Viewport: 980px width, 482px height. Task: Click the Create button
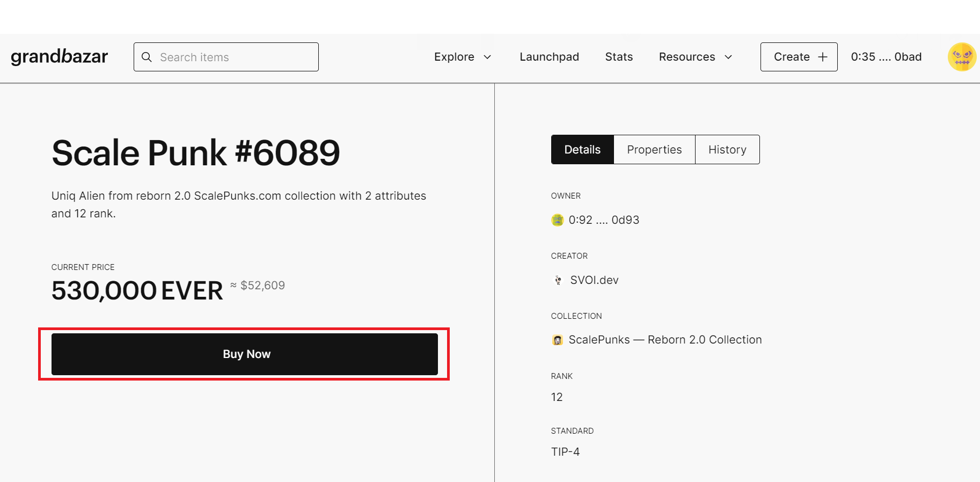[x=799, y=57]
